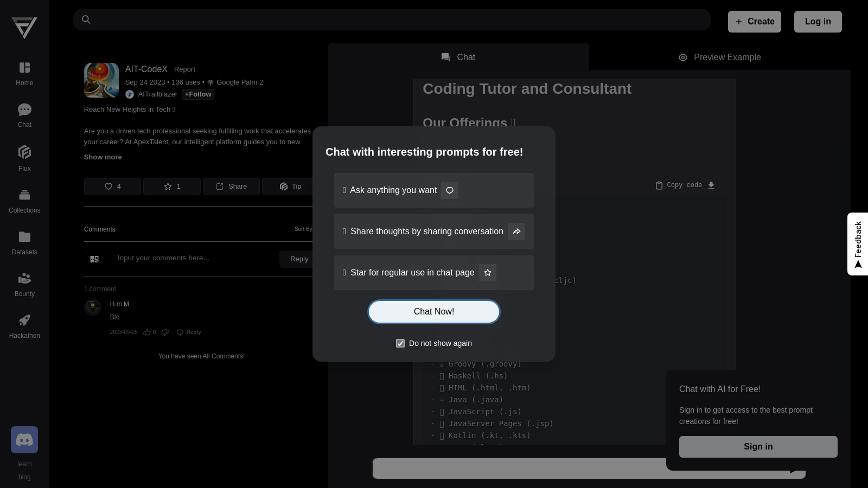868x488 pixels.
Task: Open the AIT-CodeX prompt thumbnail
Action: (x=101, y=80)
